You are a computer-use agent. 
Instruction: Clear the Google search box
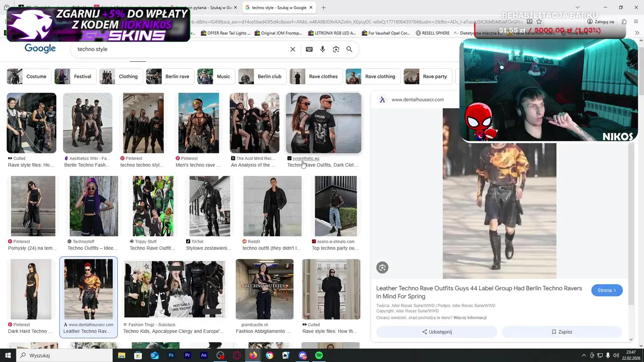tap(293, 49)
